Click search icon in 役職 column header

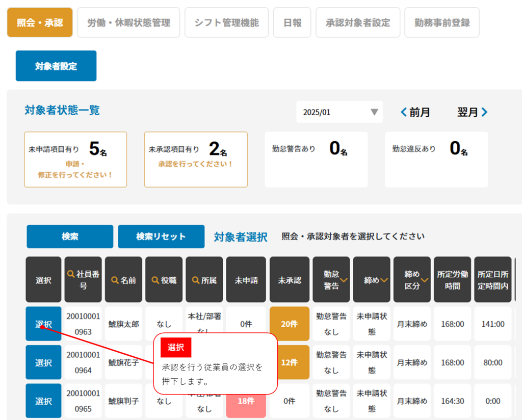(155, 280)
